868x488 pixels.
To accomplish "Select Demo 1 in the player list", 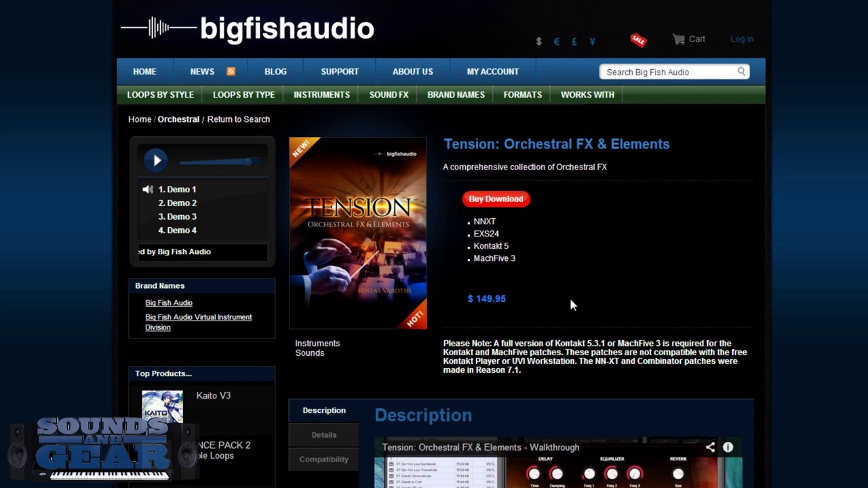I will 177,189.
